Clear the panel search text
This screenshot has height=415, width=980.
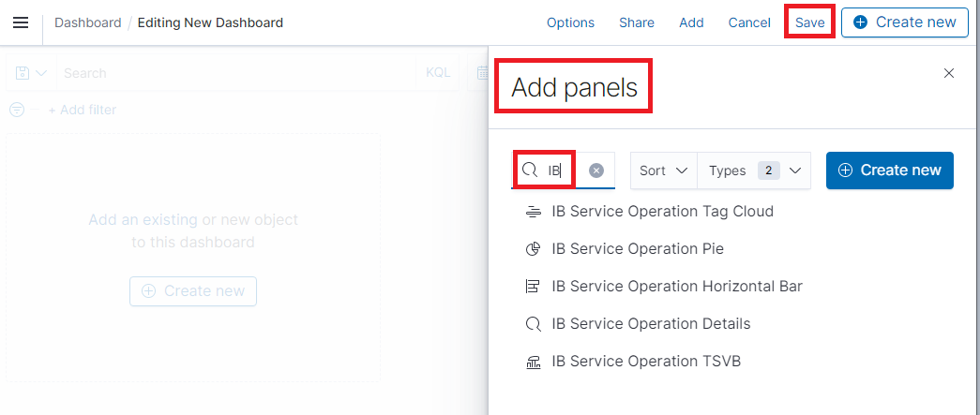pyautogui.click(x=596, y=170)
